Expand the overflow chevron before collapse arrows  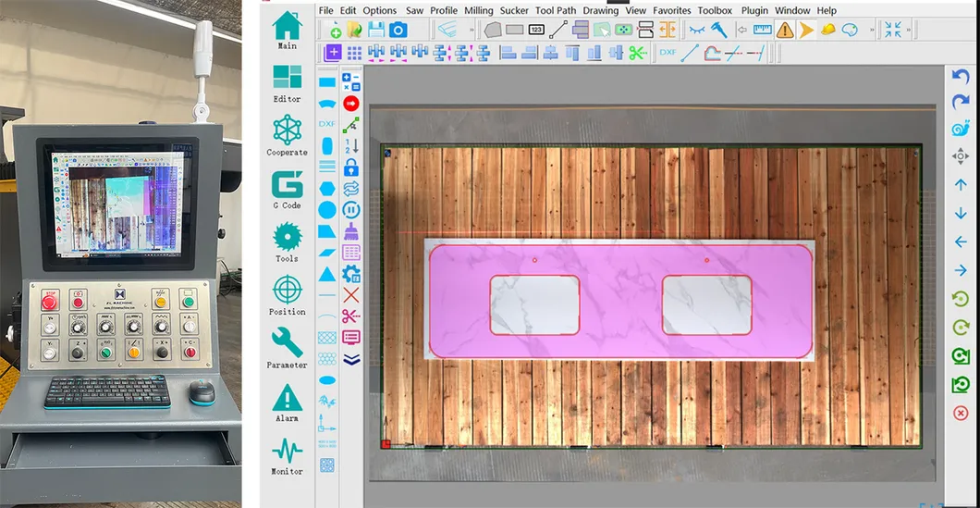(x=872, y=30)
